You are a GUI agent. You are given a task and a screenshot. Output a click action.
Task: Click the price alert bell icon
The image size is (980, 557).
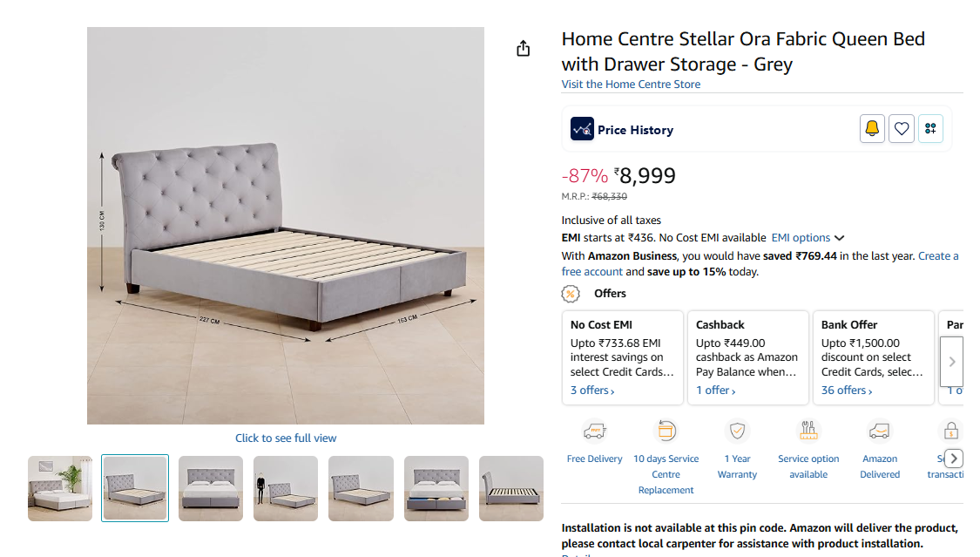coord(872,129)
